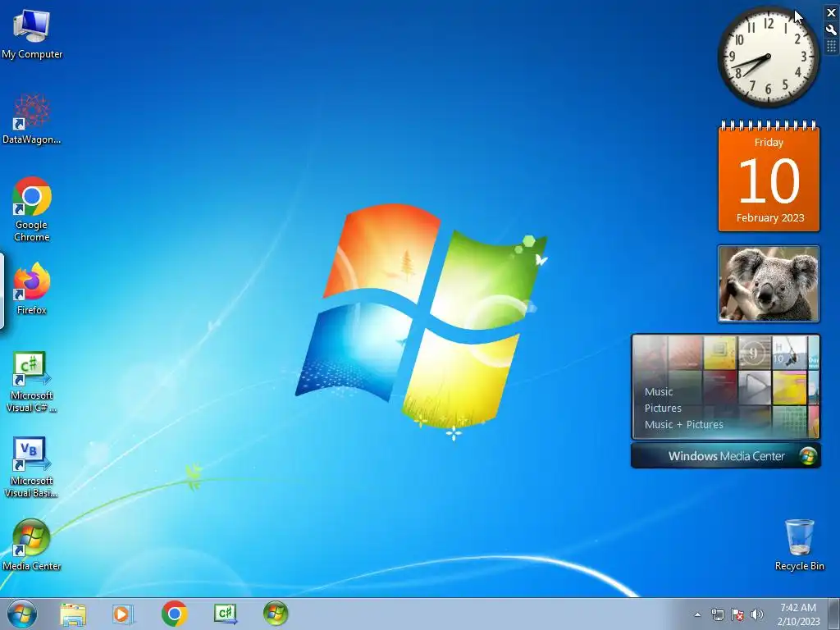Click the koala slideshow gadget picture
This screenshot has width=840, height=630.
point(769,284)
